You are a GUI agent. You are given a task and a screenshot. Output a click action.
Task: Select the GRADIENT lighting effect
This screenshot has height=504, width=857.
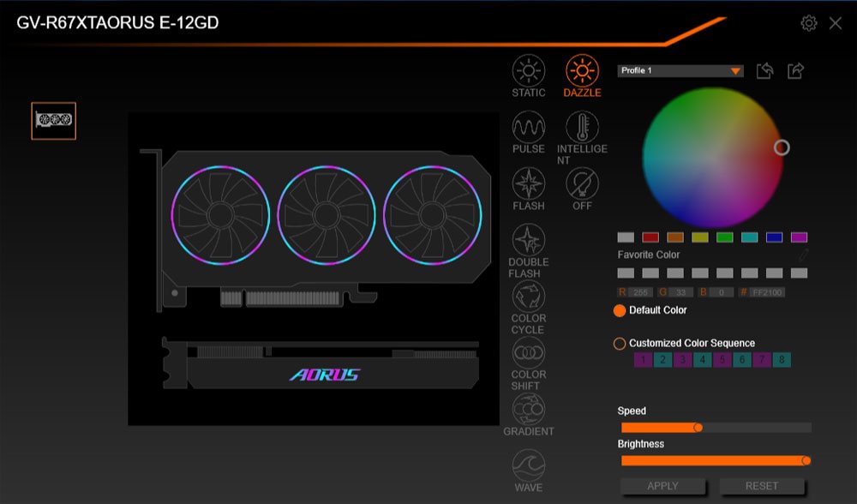coord(529,409)
